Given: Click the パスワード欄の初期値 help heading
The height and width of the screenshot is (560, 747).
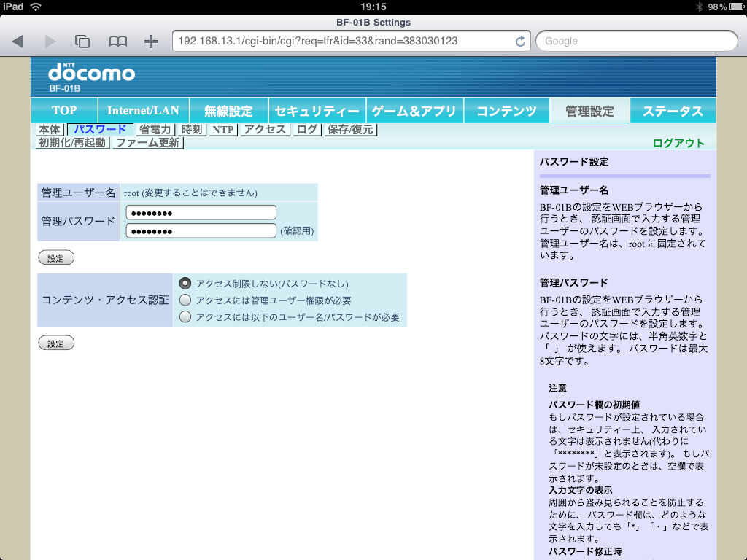Looking at the screenshot, I should point(594,405).
